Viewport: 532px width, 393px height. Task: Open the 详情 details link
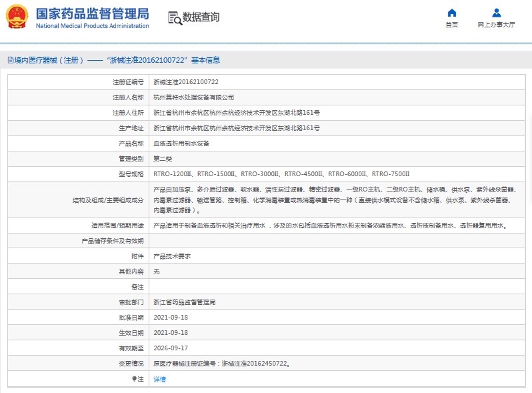coord(159,379)
